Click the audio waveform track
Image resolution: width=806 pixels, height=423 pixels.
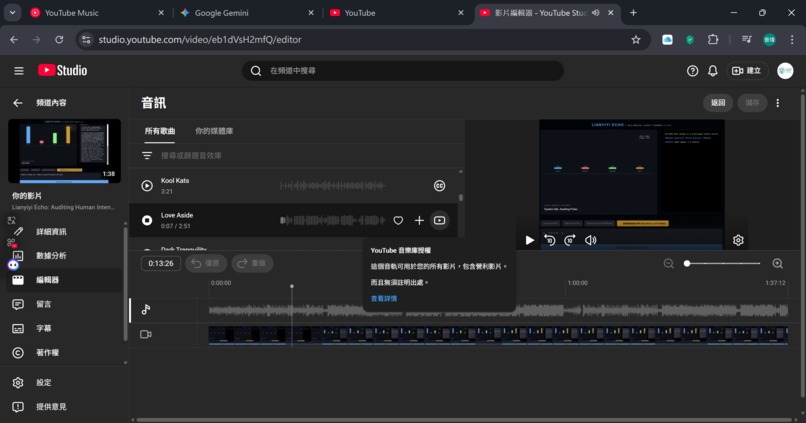(x=498, y=310)
